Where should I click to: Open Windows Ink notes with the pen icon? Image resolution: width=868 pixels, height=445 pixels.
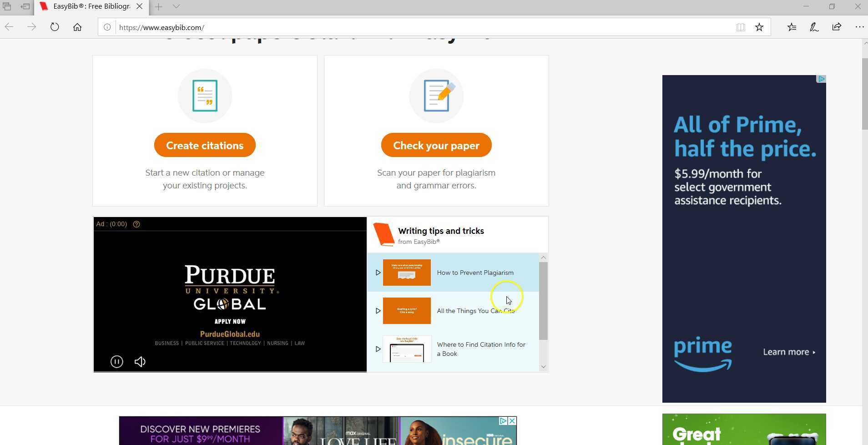point(814,27)
